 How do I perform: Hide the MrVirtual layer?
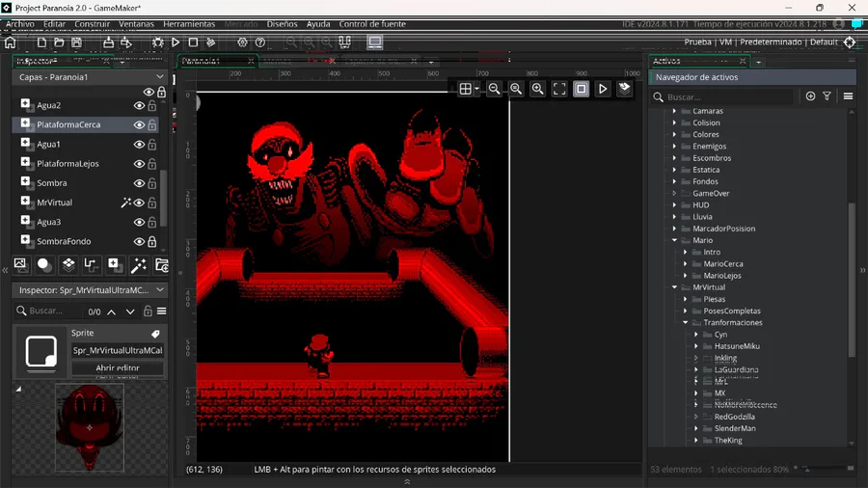[x=139, y=203]
